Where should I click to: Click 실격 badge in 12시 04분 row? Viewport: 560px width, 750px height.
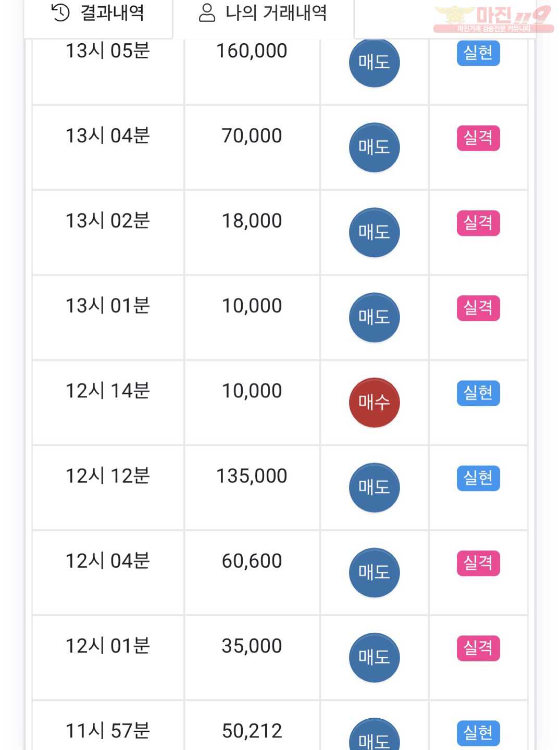click(x=478, y=563)
